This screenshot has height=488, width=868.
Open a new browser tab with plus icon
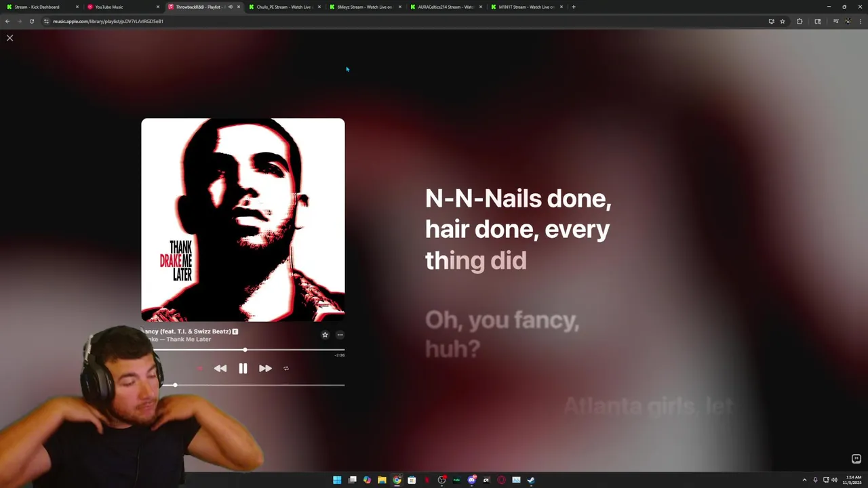[x=574, y=7]
